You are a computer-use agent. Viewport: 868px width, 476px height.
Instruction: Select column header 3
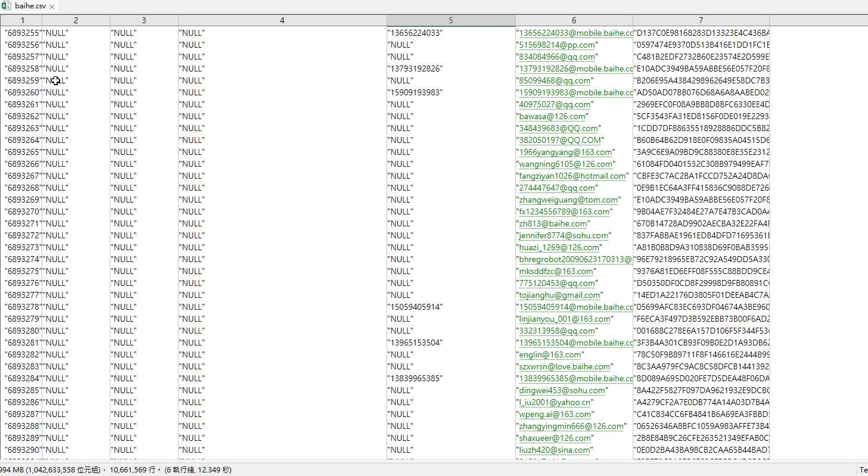pyautogui.click(x=144, y=20)
